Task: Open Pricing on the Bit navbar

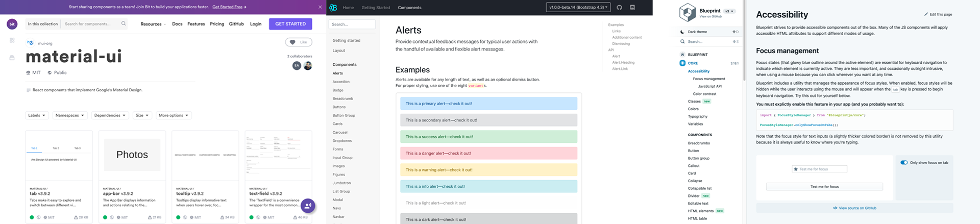Action: coord(217,24)
